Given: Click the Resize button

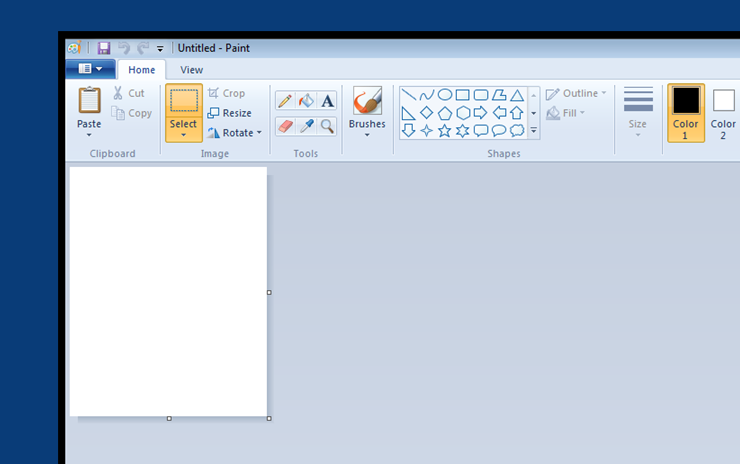Looking at the screenshot, I should tap(230, 113).
